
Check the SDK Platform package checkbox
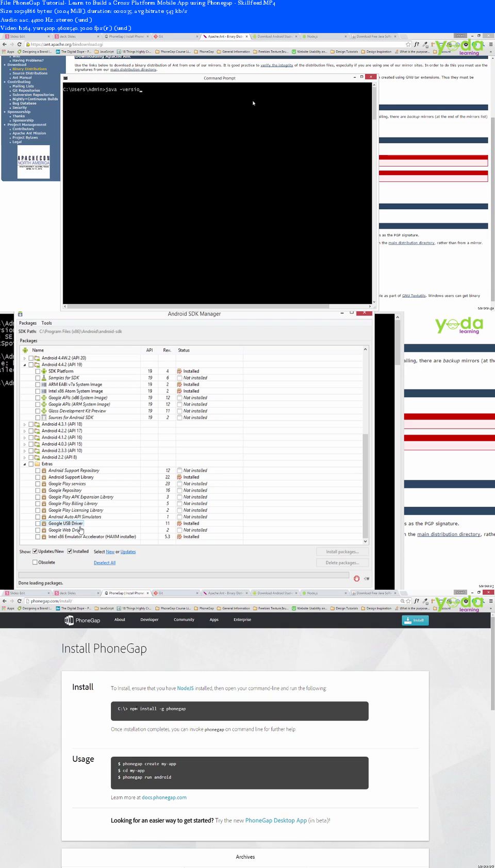tap(38, 371)
